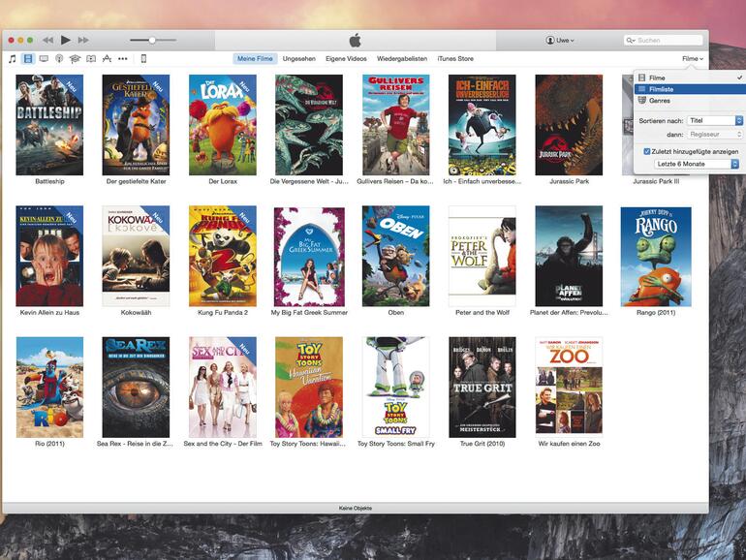746x560 pixels.
Task: Toggle Zuletzt hinzugefügte anzeigen checkbox
Action: point(646,151)
